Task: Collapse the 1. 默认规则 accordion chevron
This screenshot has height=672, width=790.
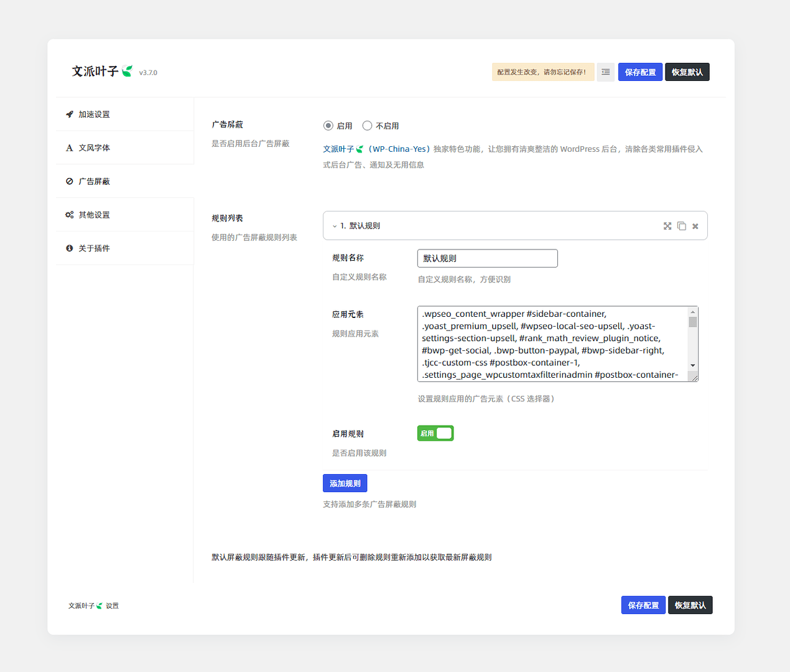Action: click(335, 226)
